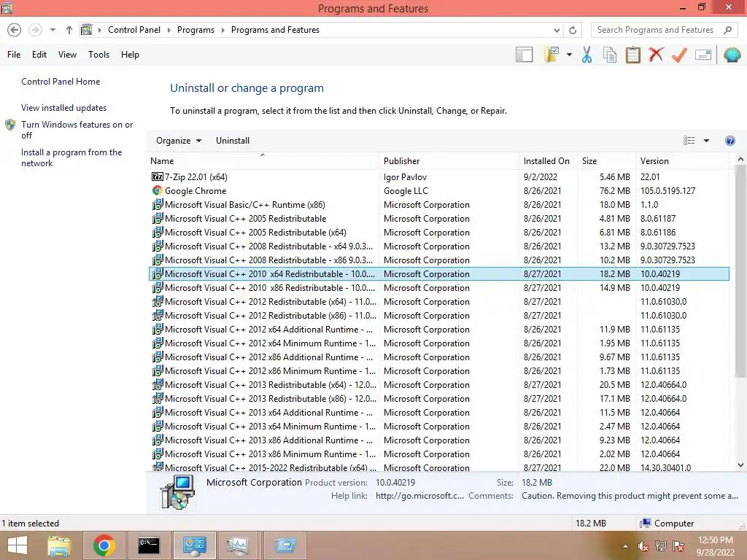The image size is (747, 560).
Task: Expand address bar history dropdown
Action: pyautogui.click(x=557, y=30)
